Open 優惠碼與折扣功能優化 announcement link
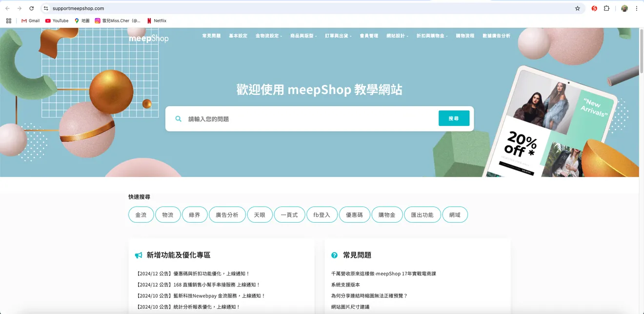The width and height of the screenshot is (644, 314). pyautogui.click(x=193, y=274)
